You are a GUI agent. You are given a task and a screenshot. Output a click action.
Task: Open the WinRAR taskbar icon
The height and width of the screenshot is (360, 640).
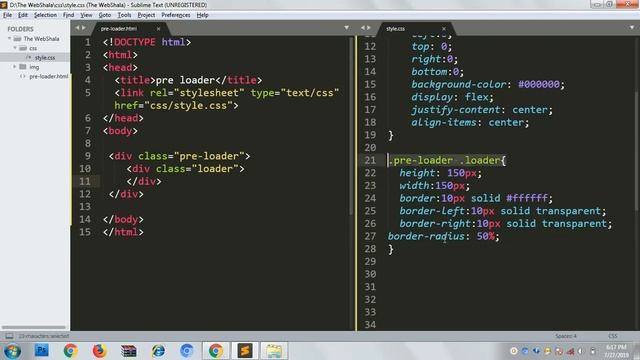point(129,351)
